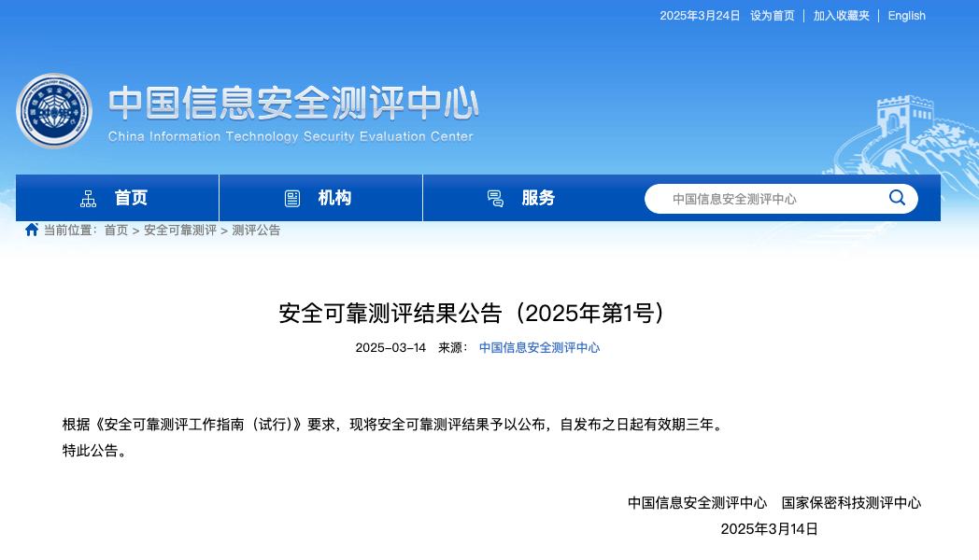Switch to the English site version
Image resolution: width=979 pixels, height=560 pixels.
tap(906, 16)
